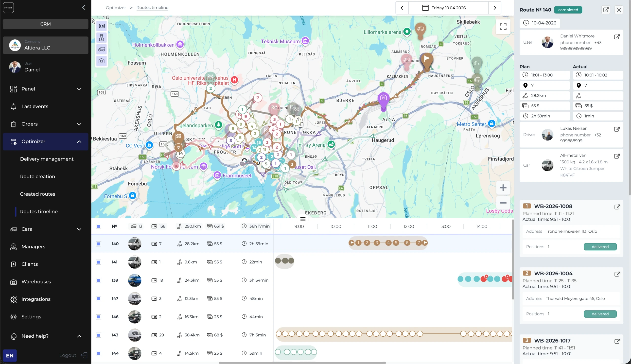Collapse the Optimizer menu chevron
This screenshot has height=364, width=631.
pos(79,141)
